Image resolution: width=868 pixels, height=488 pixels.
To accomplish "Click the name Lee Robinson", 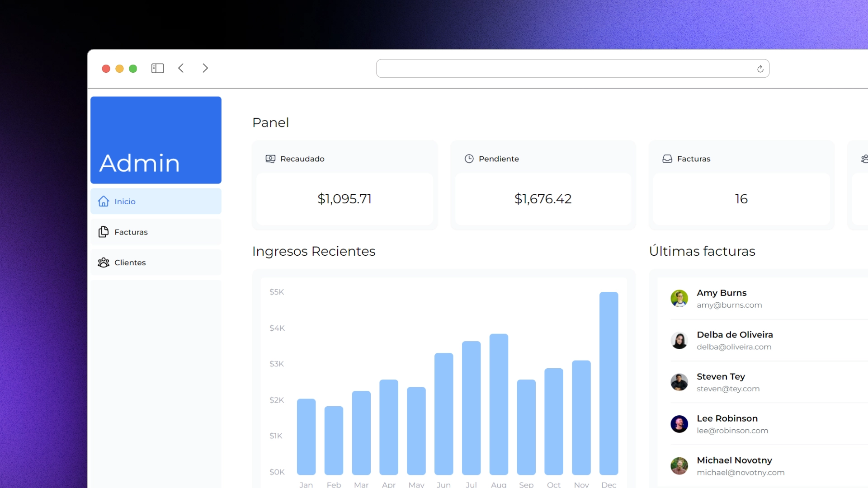I will [727, 418].
